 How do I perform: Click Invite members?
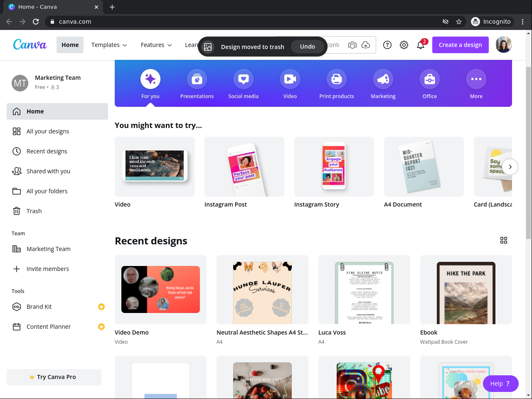point(57,269)
